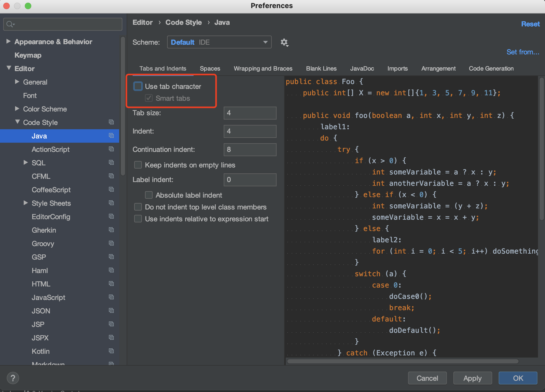
Task: Check Do not indent top level class members
Action: [x=138, y=207]
